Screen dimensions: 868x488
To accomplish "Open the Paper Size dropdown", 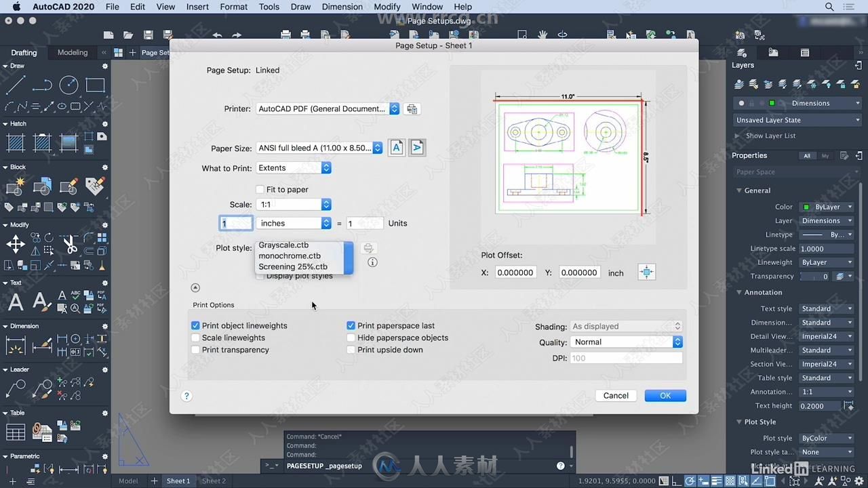I will click(x=319, y=148).
